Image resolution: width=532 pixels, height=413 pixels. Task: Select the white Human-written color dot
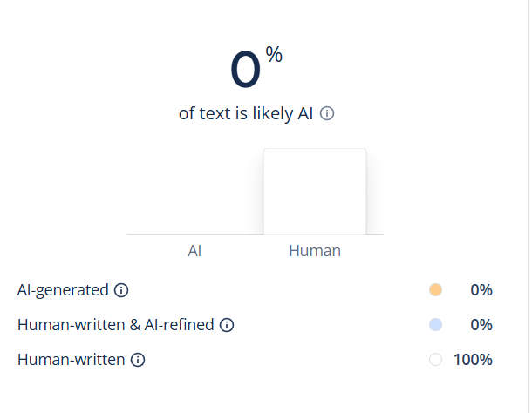click(x=435, y=360)
